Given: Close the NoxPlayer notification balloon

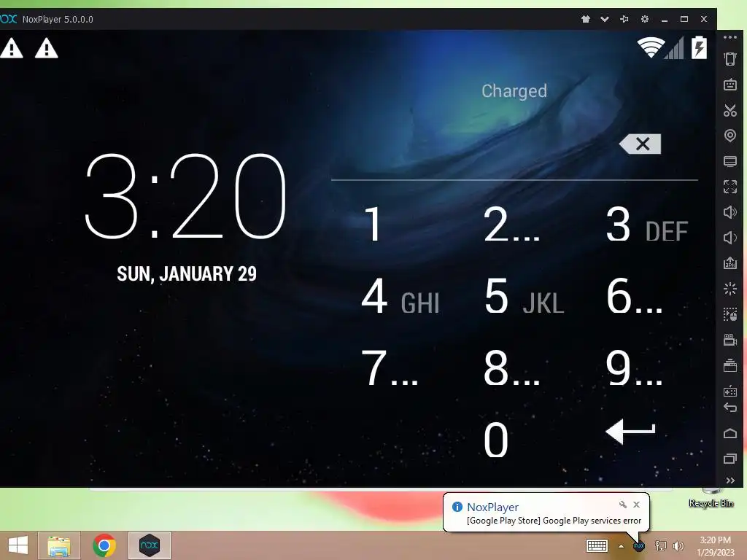Looking at the screenshot, I should coord(636,505).
